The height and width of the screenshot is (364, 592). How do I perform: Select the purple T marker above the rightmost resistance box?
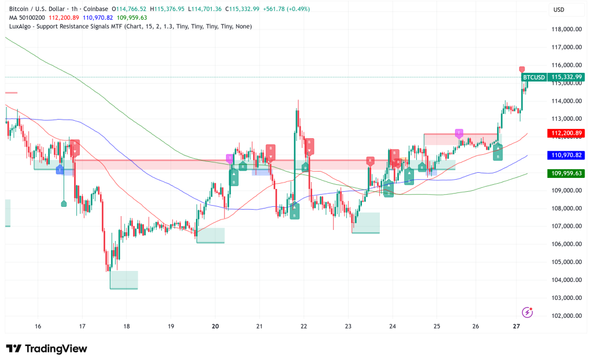pyautogui.click(x=459, y=133)
